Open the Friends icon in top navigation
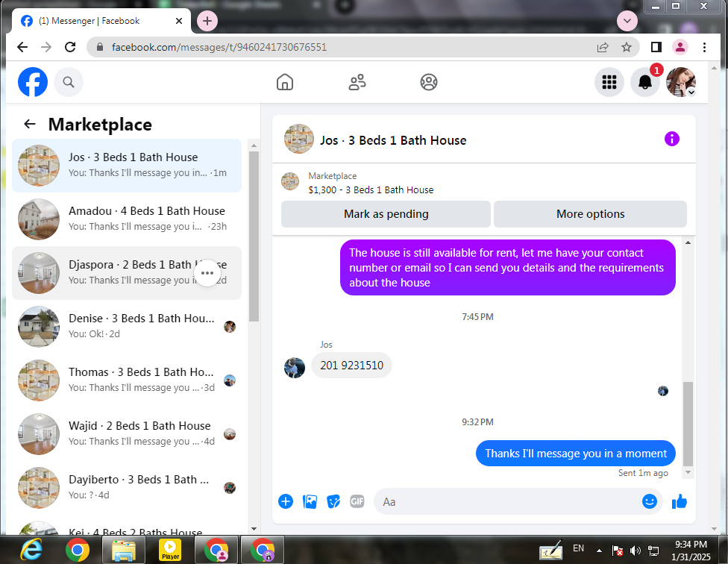The width and height of the screenshot is (728, 564). [x=357, y=82]
